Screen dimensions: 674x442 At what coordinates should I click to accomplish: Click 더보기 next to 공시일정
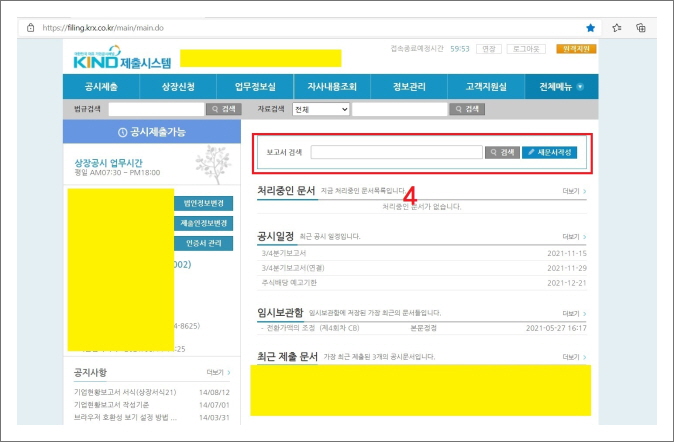574,236
